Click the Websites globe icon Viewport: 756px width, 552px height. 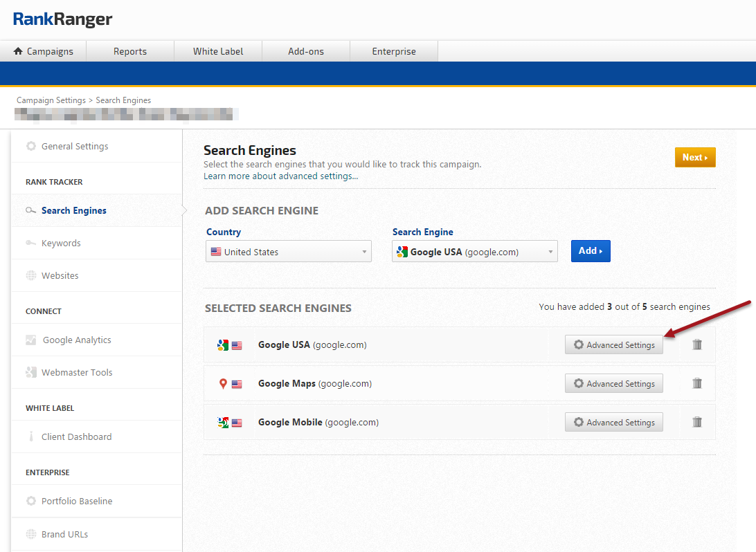(31, 275)
